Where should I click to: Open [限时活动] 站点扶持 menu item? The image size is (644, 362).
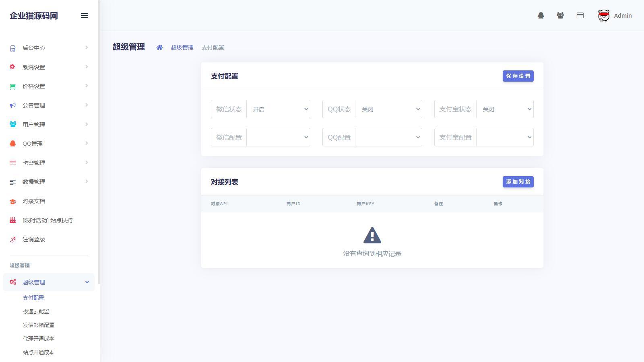(47, 220)
